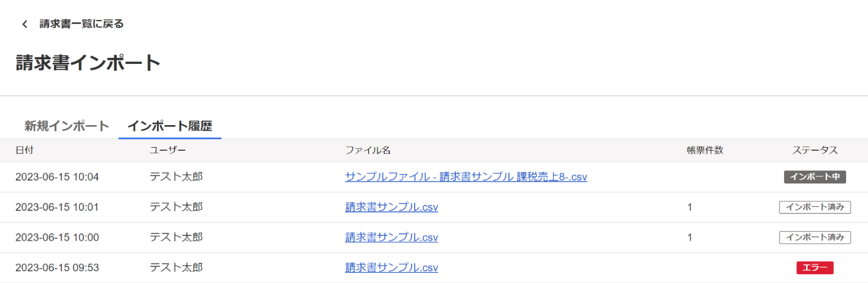Image resolution: width=868 pixels, height=283 pixels.
Task: Click the ステータス column header
Action: (815, 150)
